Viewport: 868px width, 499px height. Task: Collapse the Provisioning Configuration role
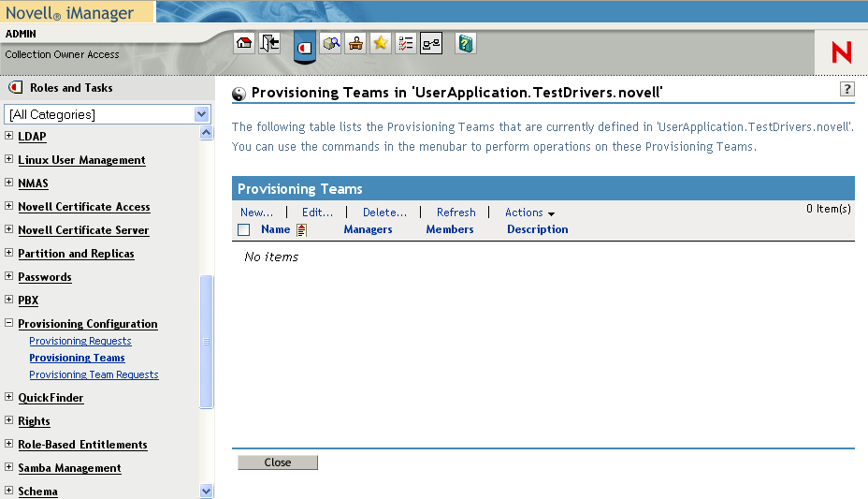[8, 322]
